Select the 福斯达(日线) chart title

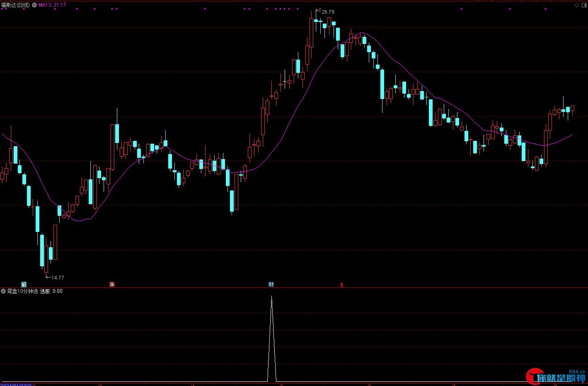(x=16, y=5)
